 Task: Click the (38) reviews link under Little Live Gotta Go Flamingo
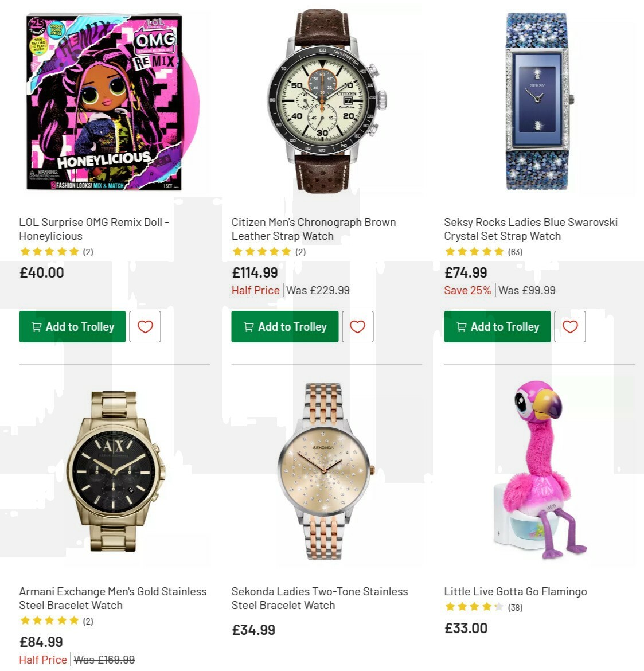point(514,606)
